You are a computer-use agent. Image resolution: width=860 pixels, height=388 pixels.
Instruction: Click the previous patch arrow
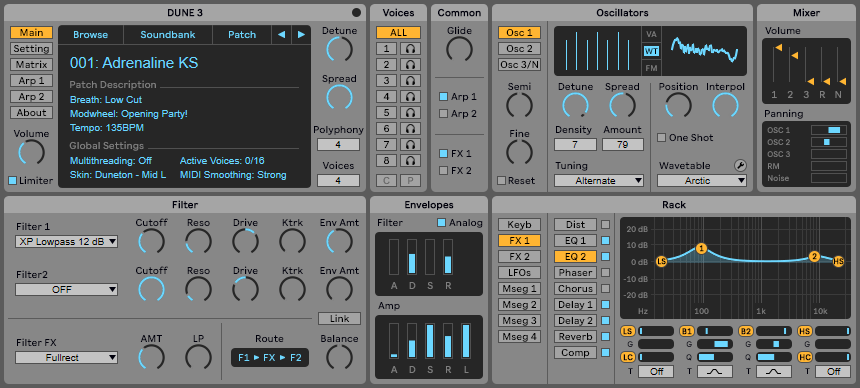point(281,35)
